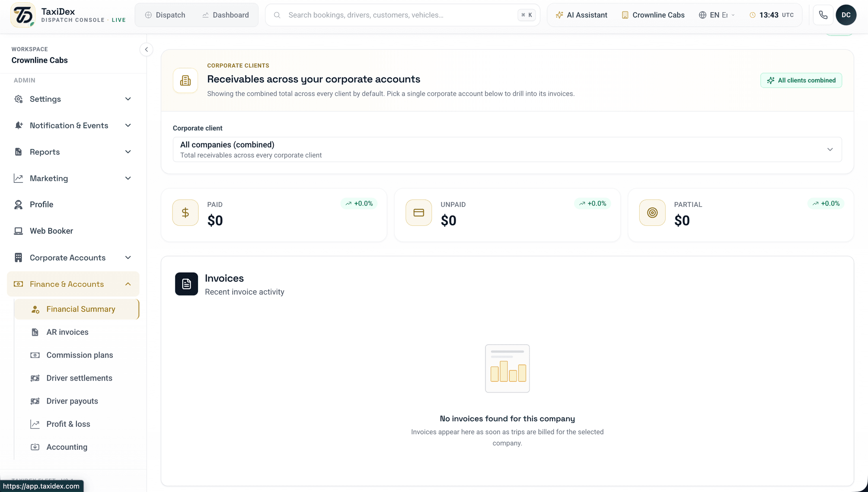Open Financial Summary in sidebar
The height and width of the screenshot is (492, 868).
[x=77, y=309]
